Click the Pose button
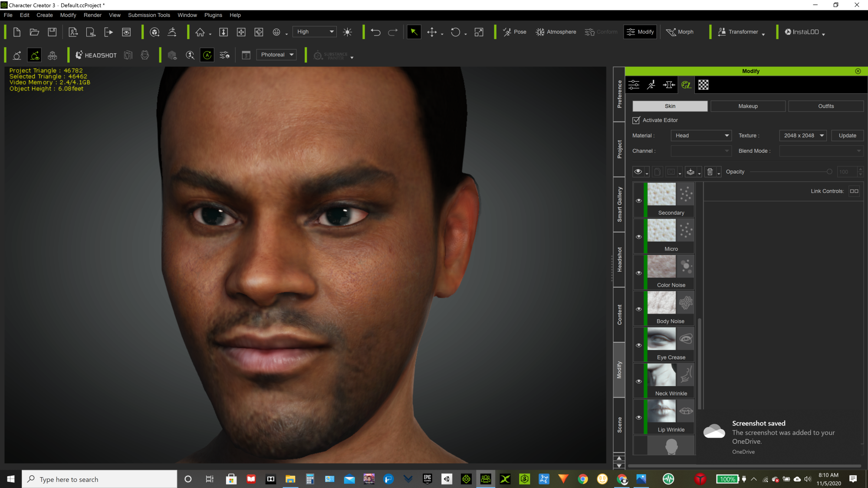The image size is (868, 488). point(515,32)
